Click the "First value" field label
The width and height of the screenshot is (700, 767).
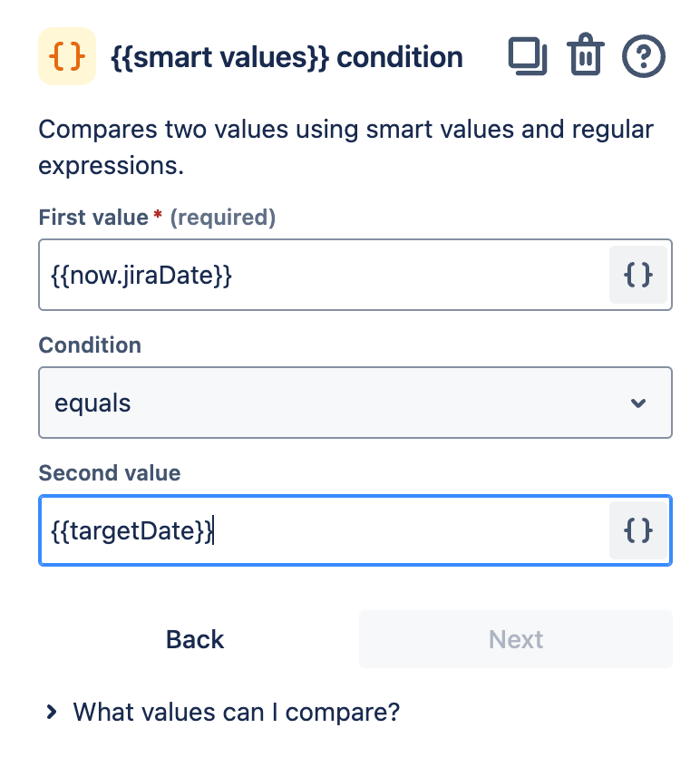pos(92,218)
